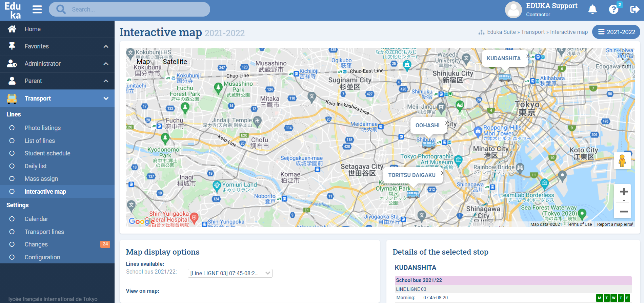Viewport: 644px width, 303px height.
Task: Open the 2021-2022 year selector
Action: [616, 32]
